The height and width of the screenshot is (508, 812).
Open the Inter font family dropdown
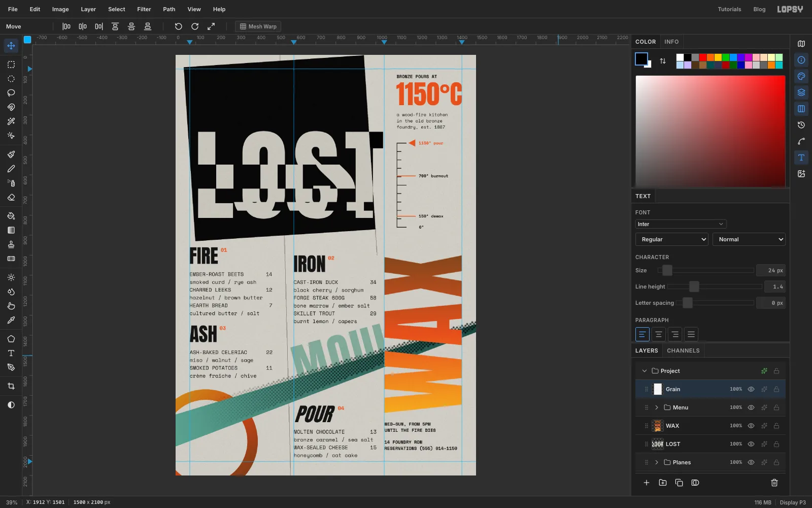tap(681, 224)
